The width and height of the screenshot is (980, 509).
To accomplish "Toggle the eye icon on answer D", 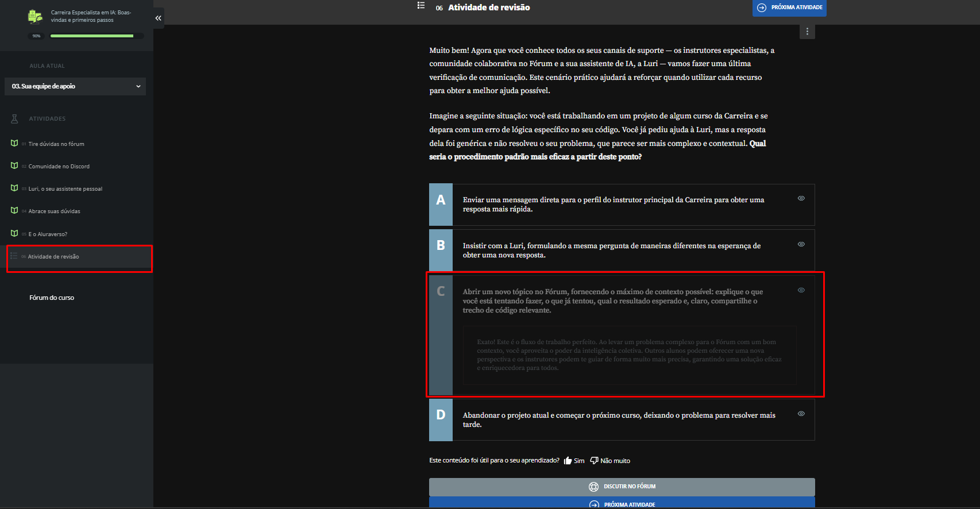I will 801,414.
